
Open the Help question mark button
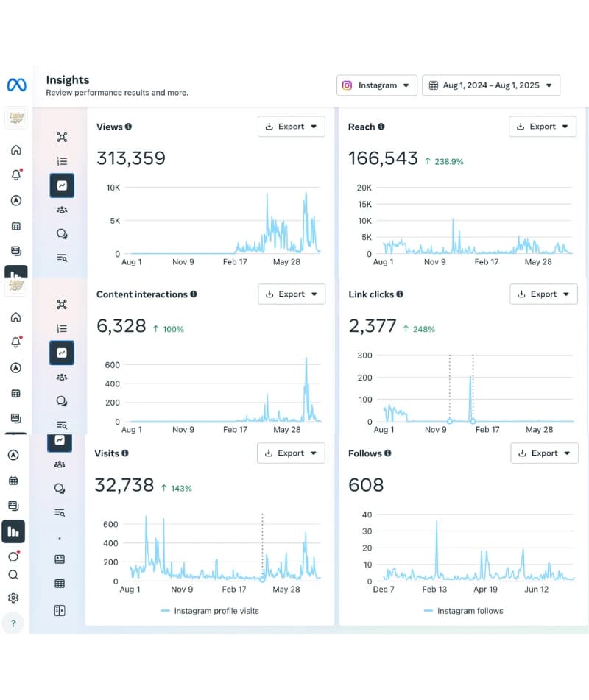coord(13,623)
